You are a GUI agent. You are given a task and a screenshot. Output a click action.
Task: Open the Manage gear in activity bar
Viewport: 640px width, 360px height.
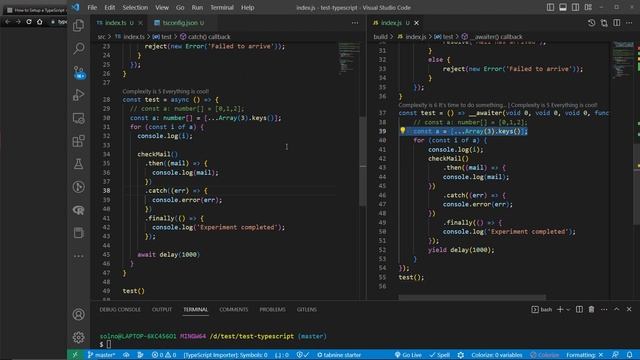point(78,337)
